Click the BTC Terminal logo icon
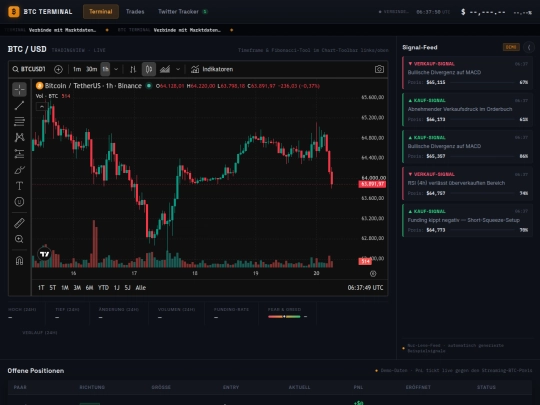The height and width of the screenshot is (405, 540). tap(14, 12)
